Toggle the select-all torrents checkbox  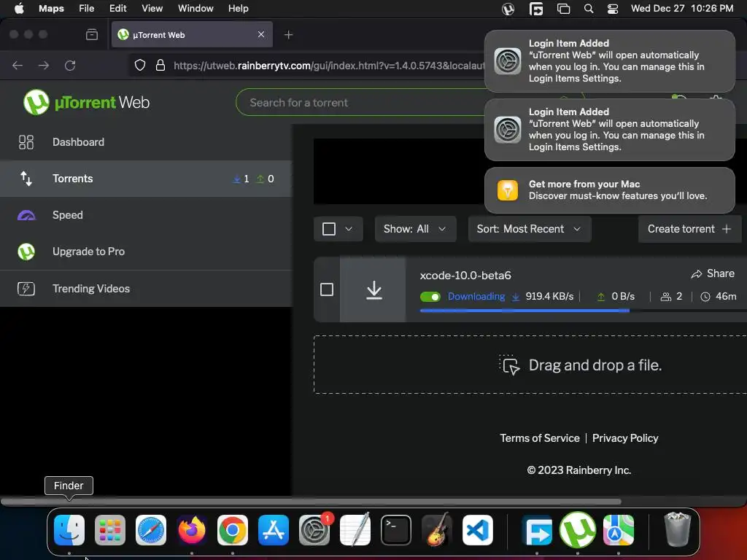pyautogui.click(x=329, y=229)
